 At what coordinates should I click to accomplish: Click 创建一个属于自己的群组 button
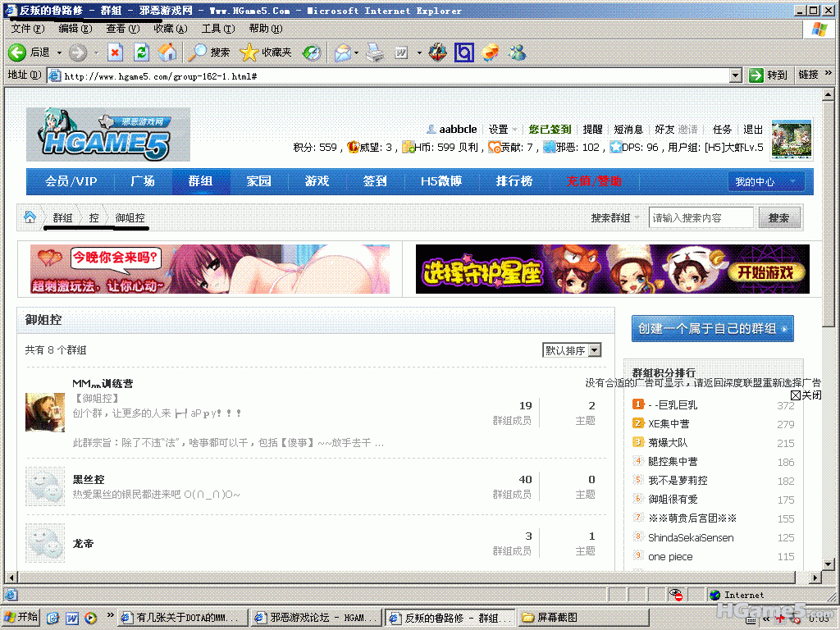click(712, 328)
